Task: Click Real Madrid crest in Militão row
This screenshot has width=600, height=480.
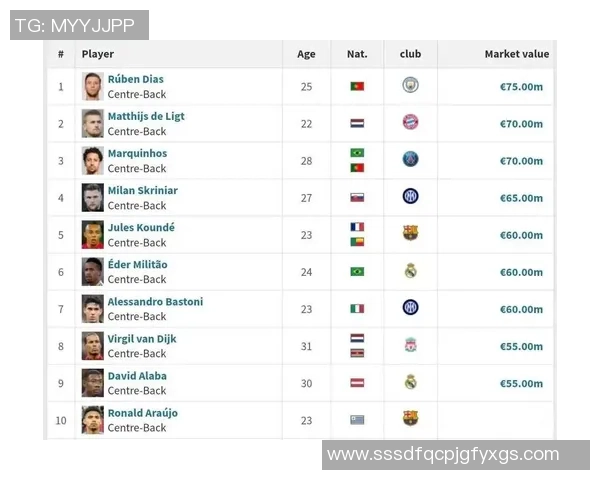Action: tap(410, 271)
